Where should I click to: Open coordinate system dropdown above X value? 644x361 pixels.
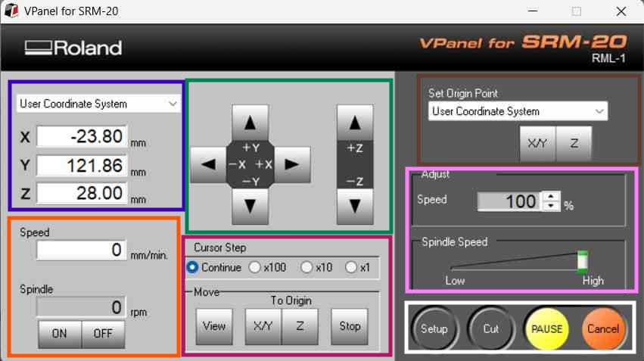coord(98,104)
